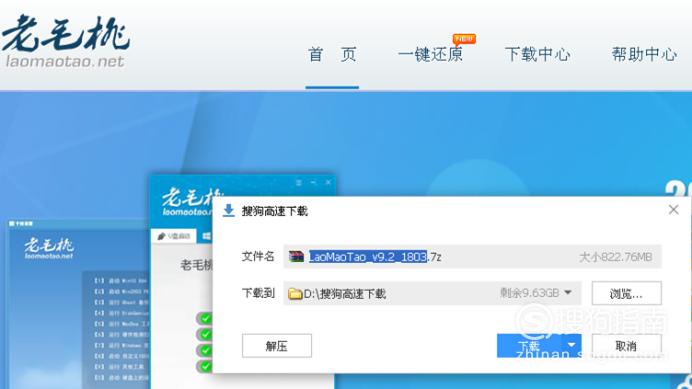Close the background 老毛桃 app window

[328, 182]
